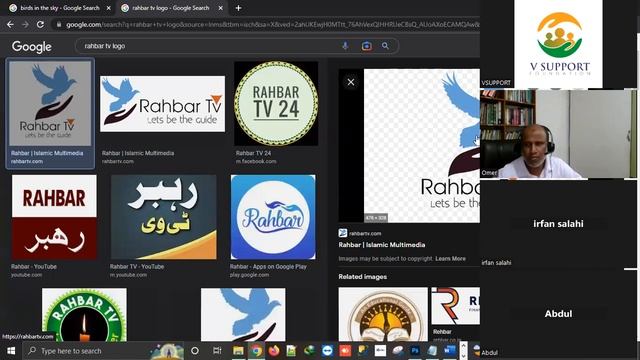Close the rahbar tv logo tab
This screenshot has height=360, width=640.
click(x=220, y=8)
